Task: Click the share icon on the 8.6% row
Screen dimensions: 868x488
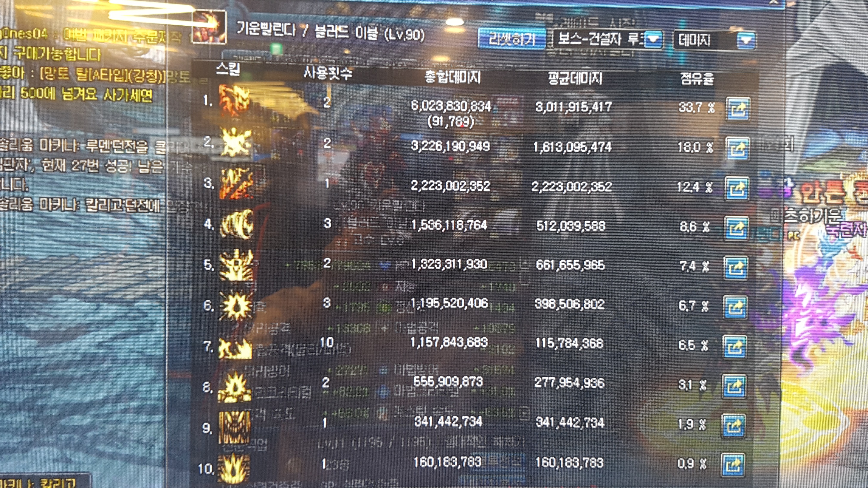Action: click(736, 228)
